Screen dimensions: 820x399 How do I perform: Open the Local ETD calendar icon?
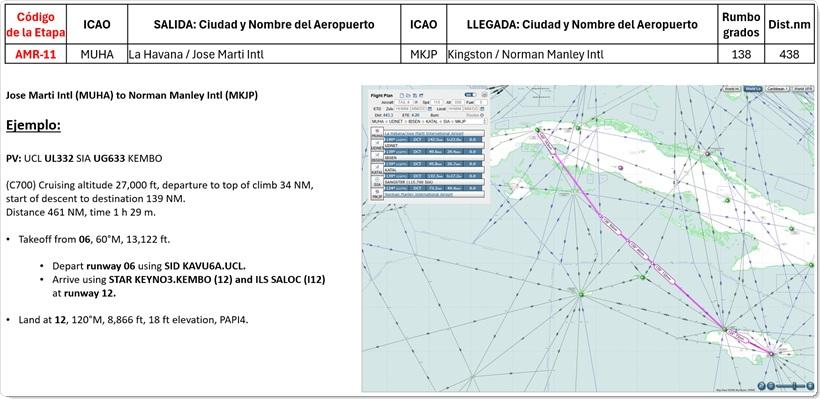point(482,109)
